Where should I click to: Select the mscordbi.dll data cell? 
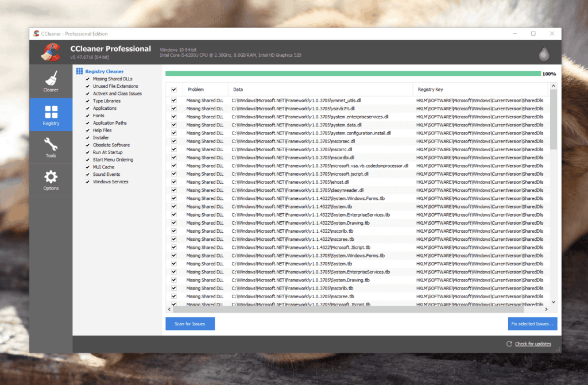click(x=293, y=158)
